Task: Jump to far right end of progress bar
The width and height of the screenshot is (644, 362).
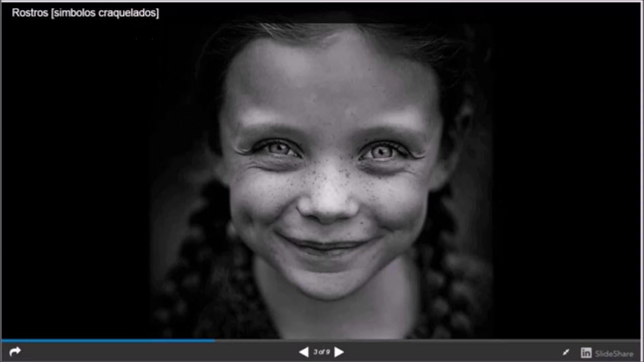Action: point(639,340)
